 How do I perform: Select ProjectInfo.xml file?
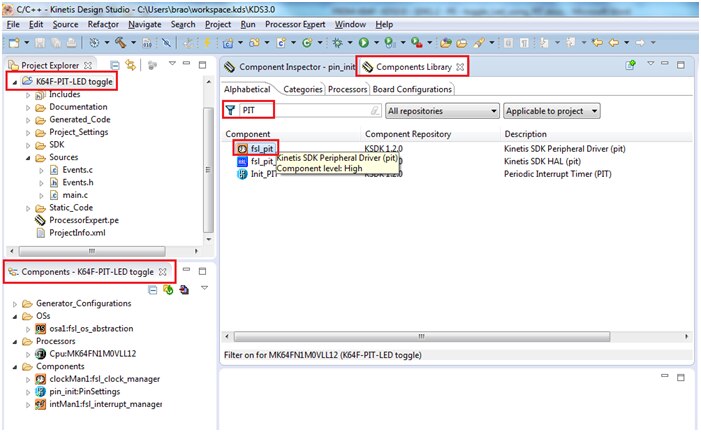pyautogui.click(x=77, y=233)
